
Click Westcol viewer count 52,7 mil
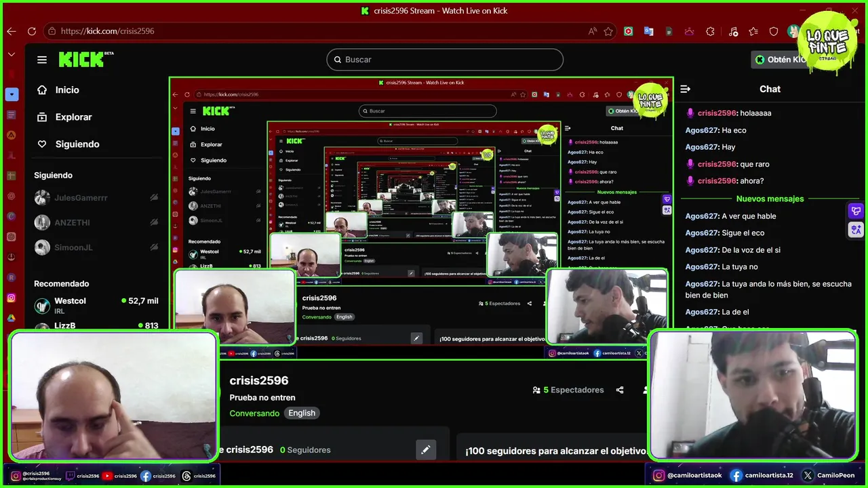coord(140,301)
